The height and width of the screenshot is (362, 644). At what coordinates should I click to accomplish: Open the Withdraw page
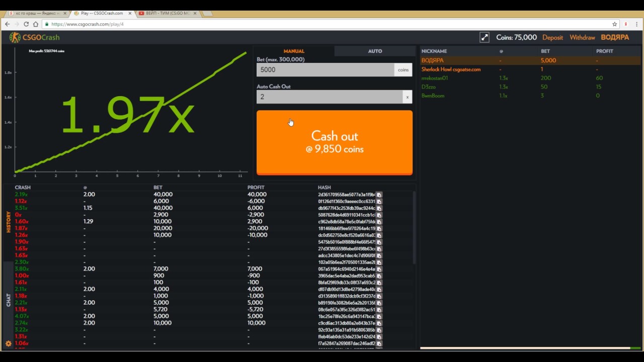[582, 37]
